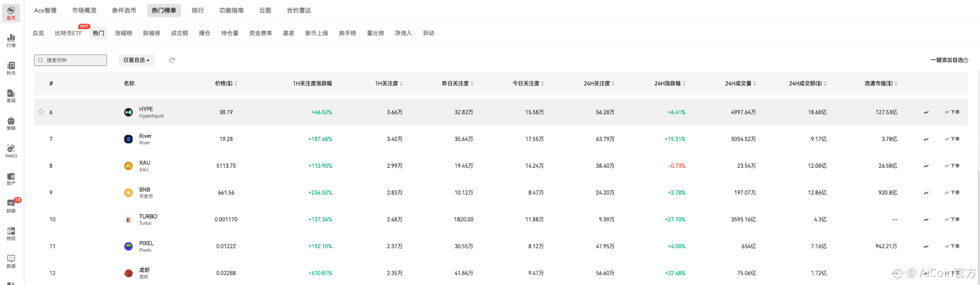Click 下单 in the PIXEL row
Viewport: 980px width, 285px height.
tap(952, 246)
